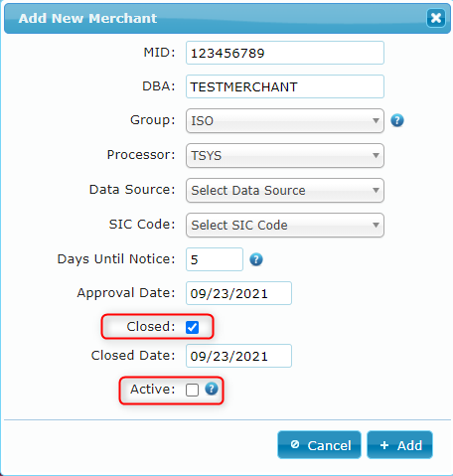453x476 pixels.
Task: Open the Group dropdown showing ISO
Action: [x=285, y=121]
